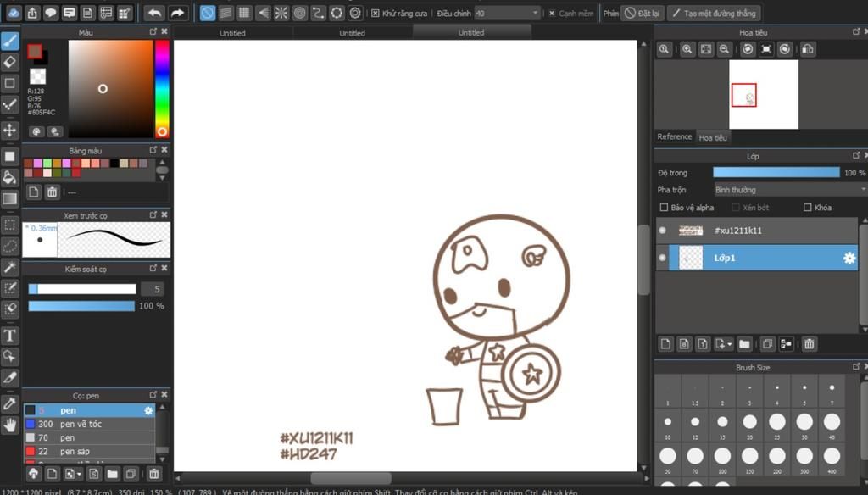Fit canvas to window in navigator
Screen dimensions: 868x495
pos(706,49)
